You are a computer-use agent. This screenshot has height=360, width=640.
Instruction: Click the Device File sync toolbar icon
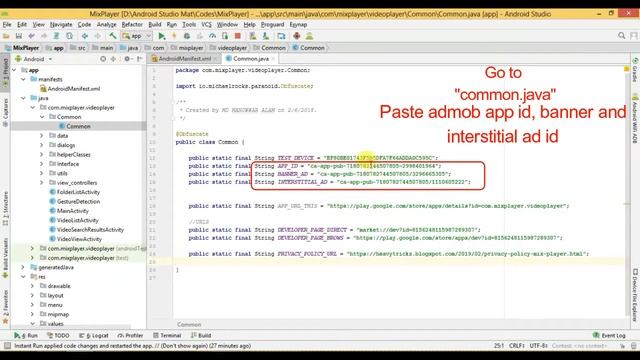click(x=281, y=36)
